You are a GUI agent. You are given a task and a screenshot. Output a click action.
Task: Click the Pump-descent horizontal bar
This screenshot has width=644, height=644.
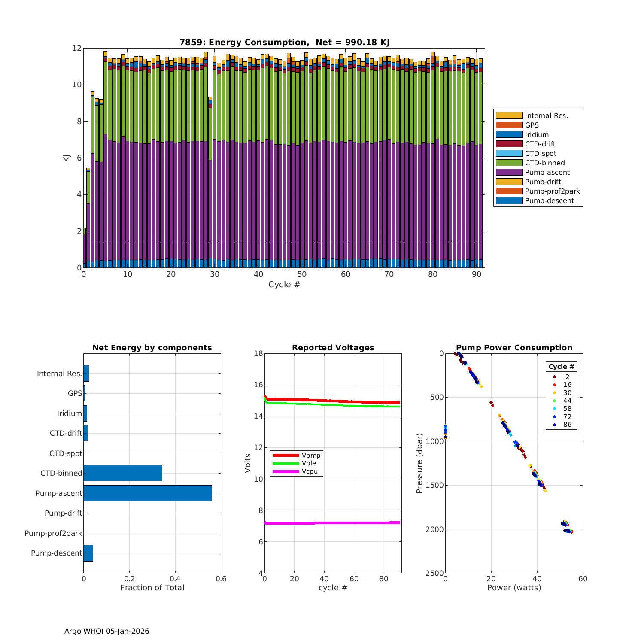point(88,553)
